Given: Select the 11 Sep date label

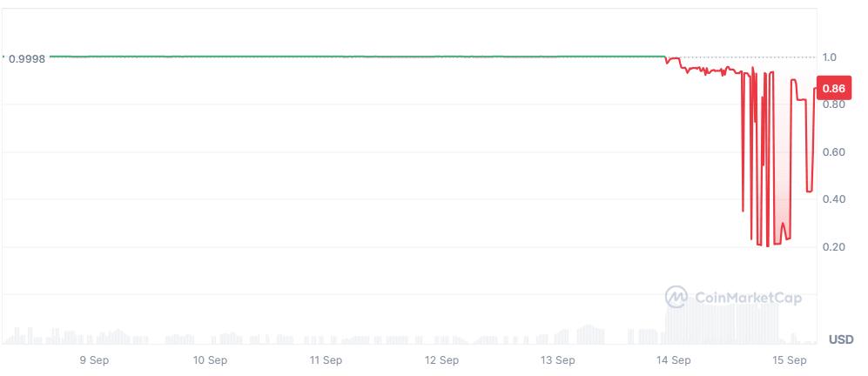Looking at the screenshot, I should [326, 359].
